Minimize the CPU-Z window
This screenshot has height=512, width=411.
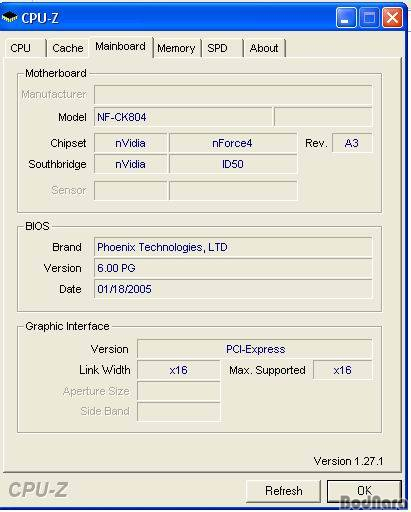tap(346, 17)
